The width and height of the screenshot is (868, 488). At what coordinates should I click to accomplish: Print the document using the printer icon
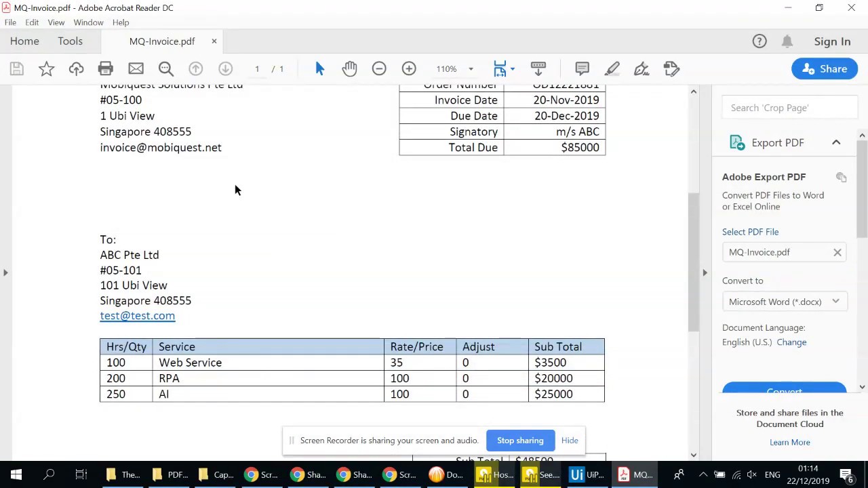[105, 68]
